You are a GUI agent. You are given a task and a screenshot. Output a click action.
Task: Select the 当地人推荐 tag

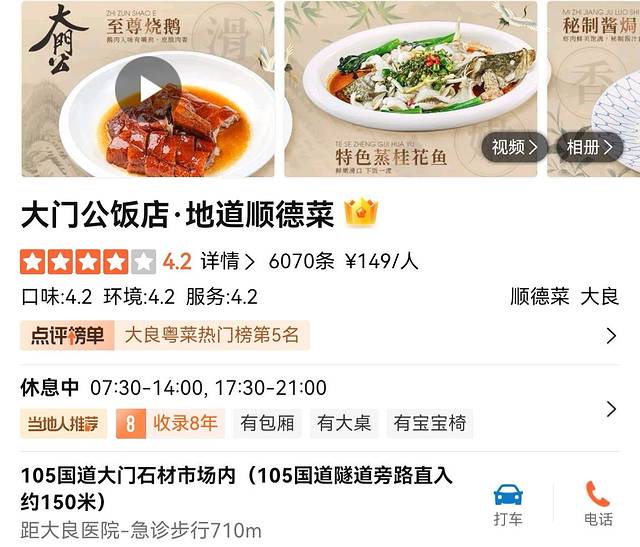coord(63,424)
